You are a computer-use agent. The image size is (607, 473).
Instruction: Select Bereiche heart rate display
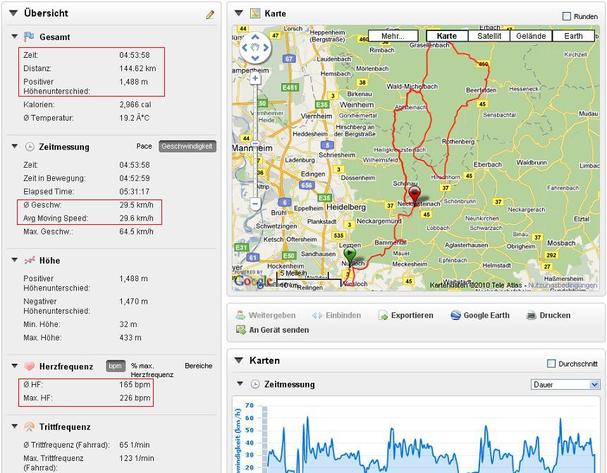198,366
